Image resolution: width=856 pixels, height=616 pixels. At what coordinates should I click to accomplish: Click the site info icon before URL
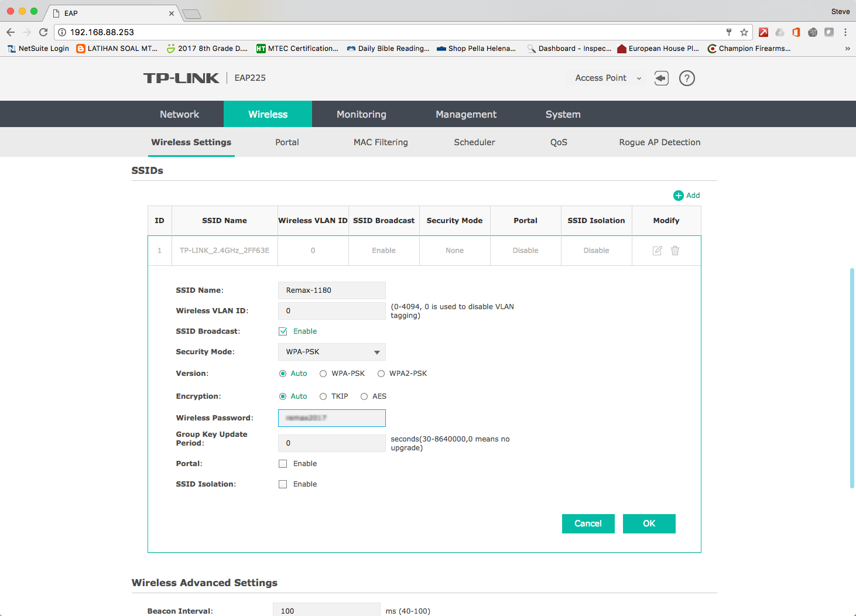pos(62,32)
